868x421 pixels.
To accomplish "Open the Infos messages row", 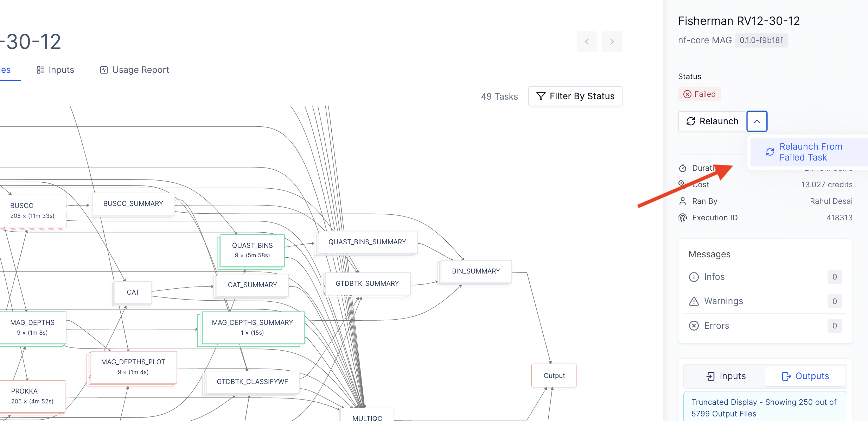I will tap(765, 277).
